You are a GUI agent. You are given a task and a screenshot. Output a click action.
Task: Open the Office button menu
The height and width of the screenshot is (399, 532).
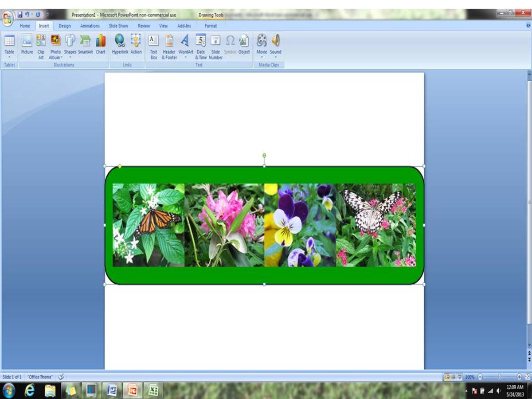[x=7, y=15]
